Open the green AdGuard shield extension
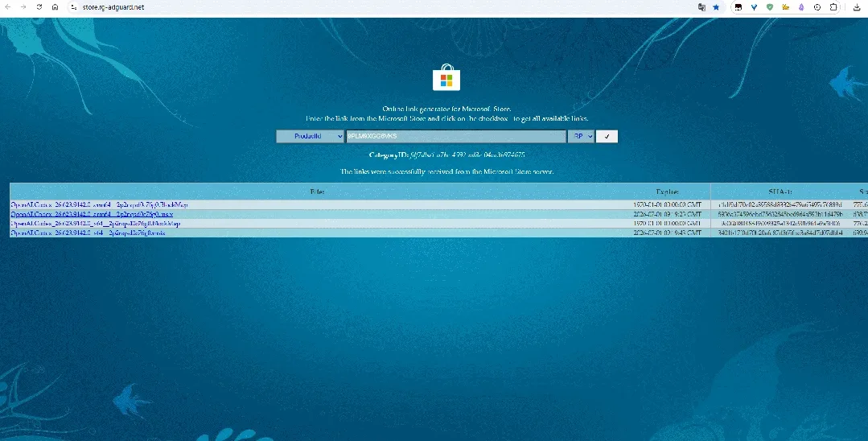Viewport: 868px width, 441px height. coord(770,7)
